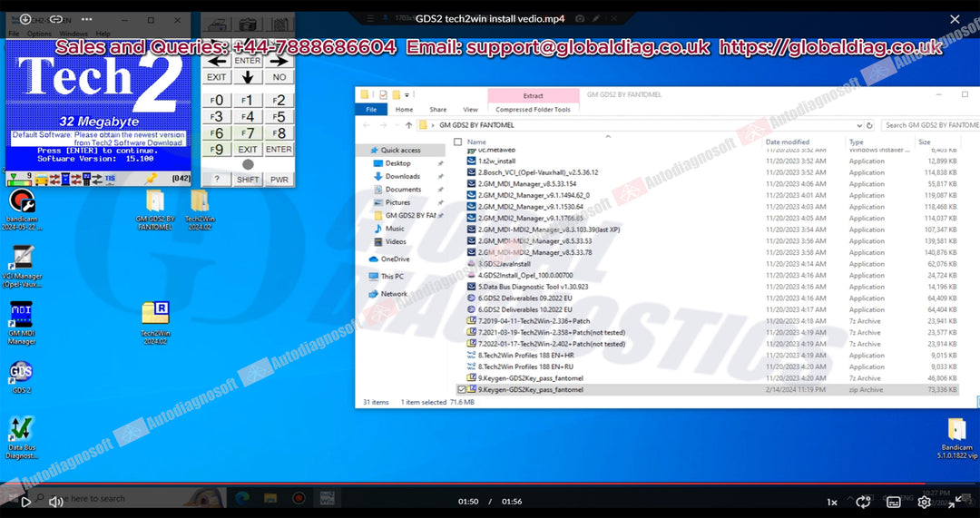Open the three-dot more menu in player
The image size is (980, 518).
(x=87, y=19)
